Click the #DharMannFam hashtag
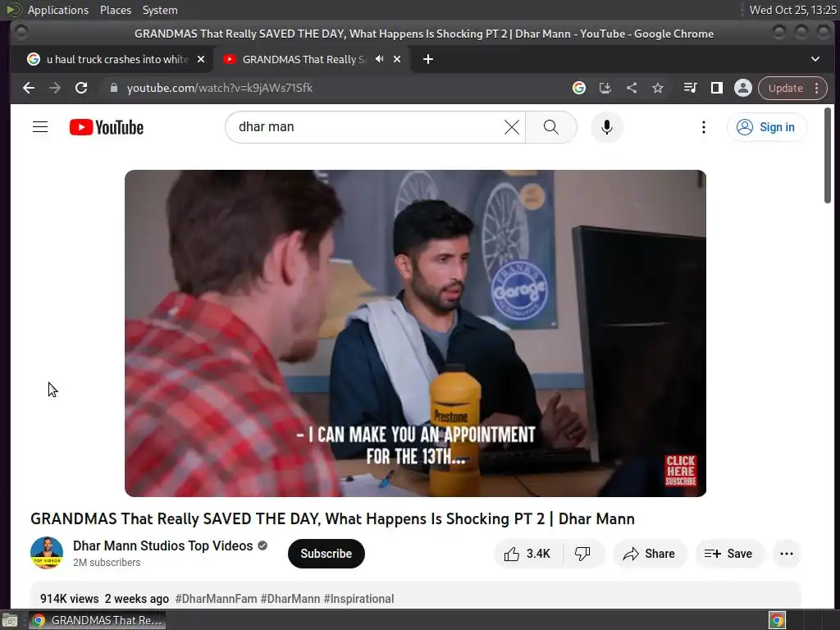The width and height of the screenshot is (840, 630). click(216, 598)
